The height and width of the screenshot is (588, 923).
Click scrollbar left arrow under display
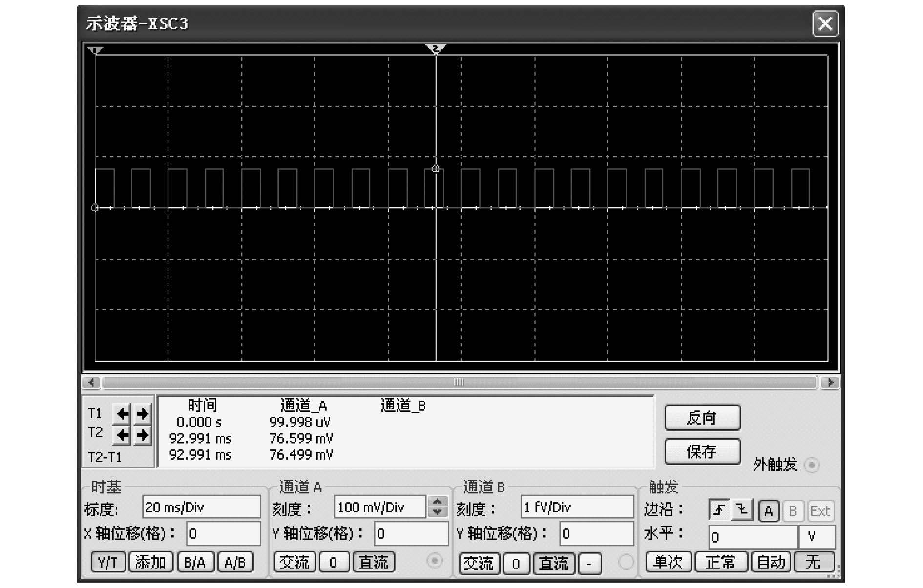[x=91, y=382]
